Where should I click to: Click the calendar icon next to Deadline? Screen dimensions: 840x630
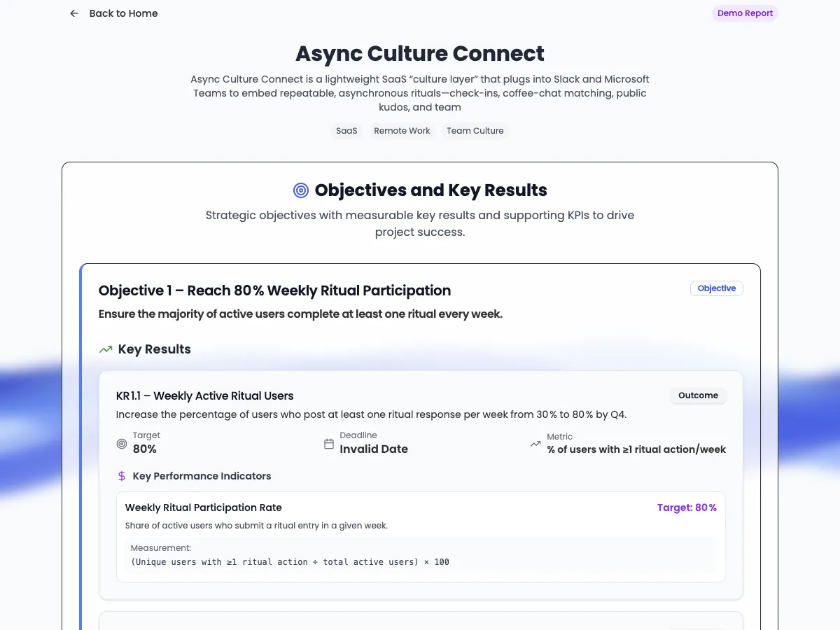(329, 444)
